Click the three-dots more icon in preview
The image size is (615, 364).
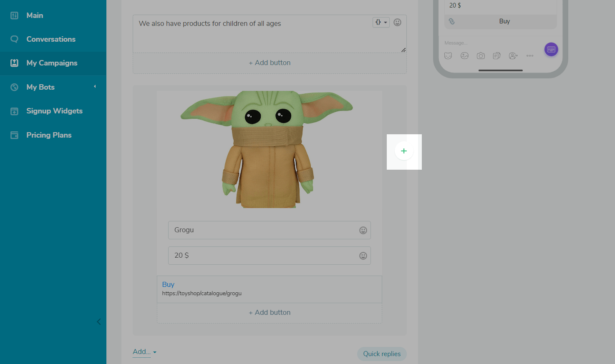click(530, 56)
